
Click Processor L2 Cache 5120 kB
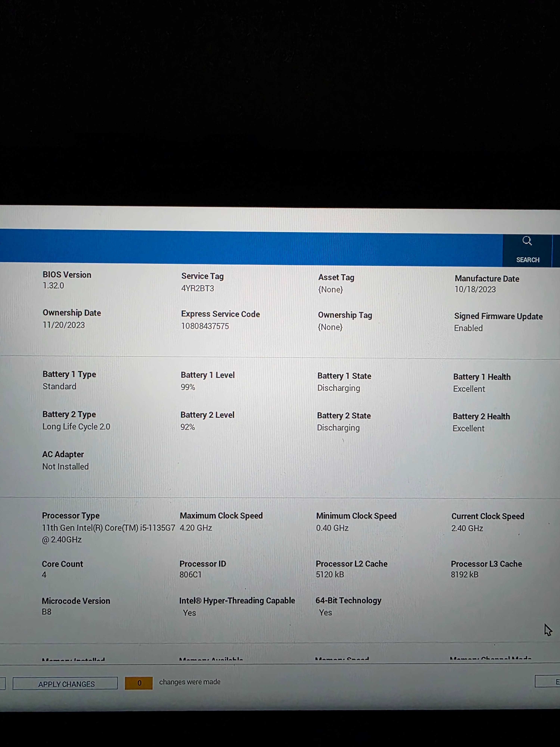(330, 575)
